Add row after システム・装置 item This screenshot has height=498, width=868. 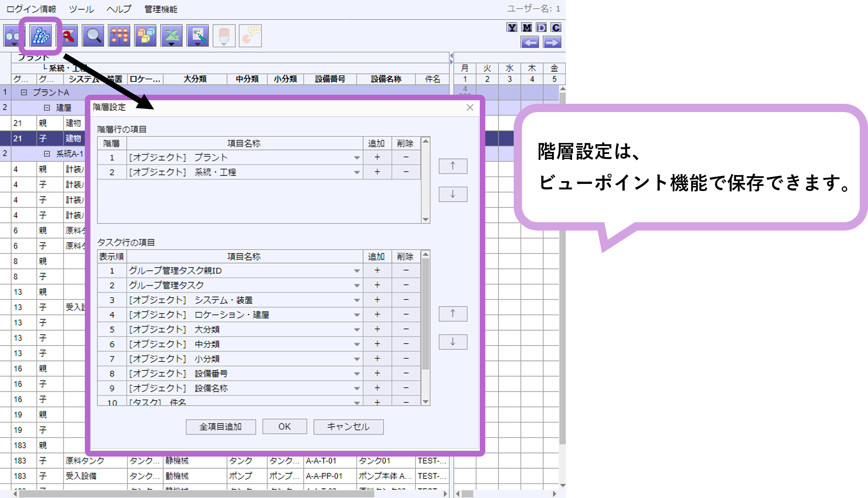(377, 300)
